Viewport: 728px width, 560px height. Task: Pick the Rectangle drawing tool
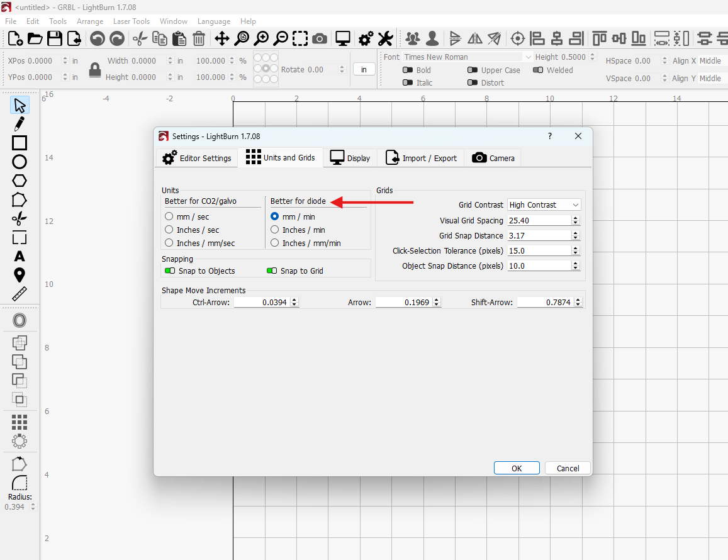point(20,143)
